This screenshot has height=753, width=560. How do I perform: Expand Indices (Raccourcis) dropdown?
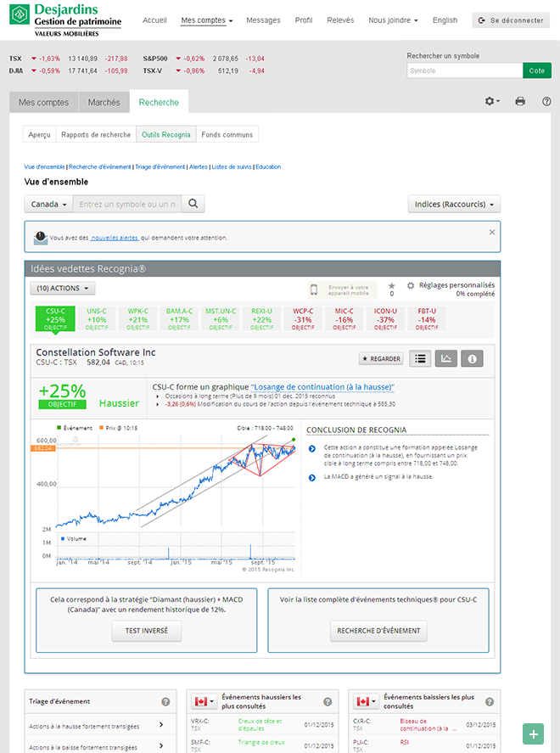tap(454, 204)
